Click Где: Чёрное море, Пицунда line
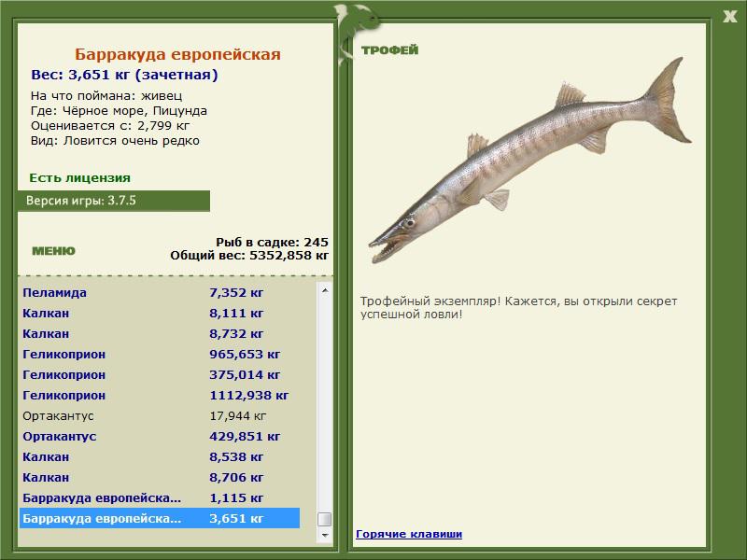This screenshot has width=747, height=560. click(119, 111)
